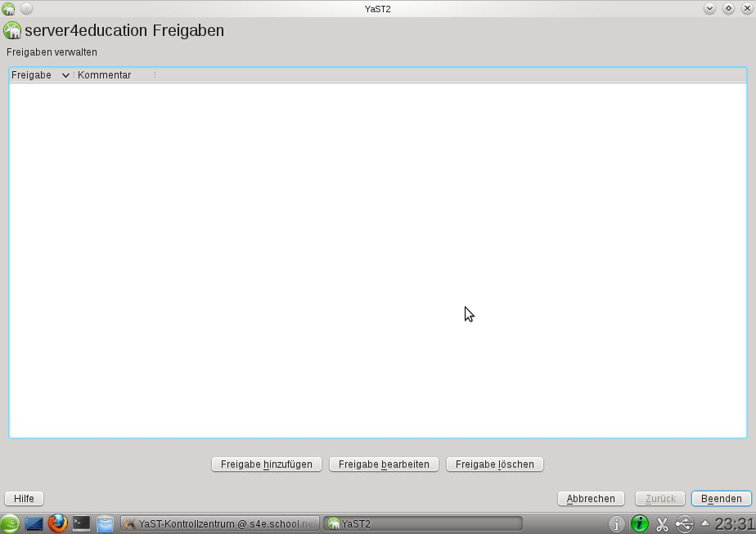Click Freigabe bearbeiten button
The height and width of the screenshot is (534, 756).
pyautogui.click(x=384, y=464)
